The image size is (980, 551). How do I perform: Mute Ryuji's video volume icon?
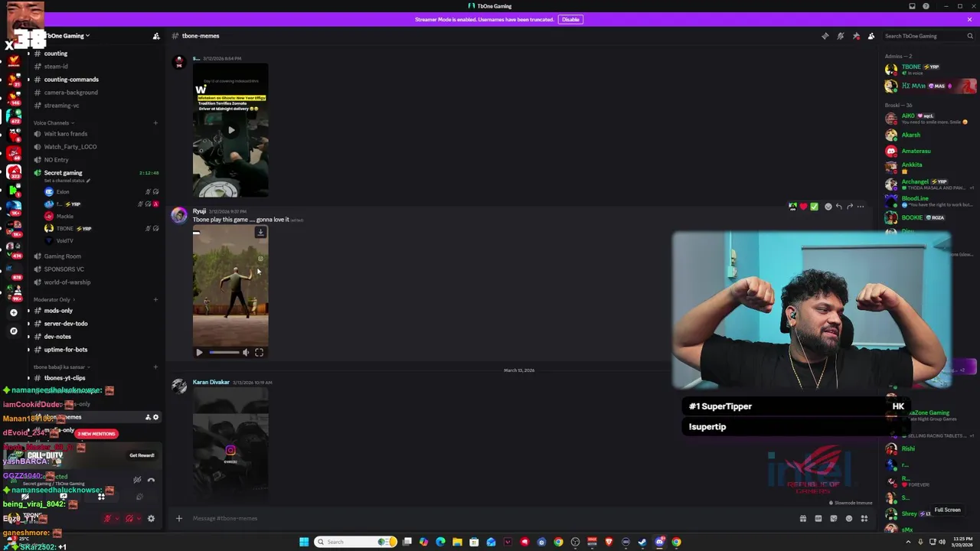click(x=246, y=353)
